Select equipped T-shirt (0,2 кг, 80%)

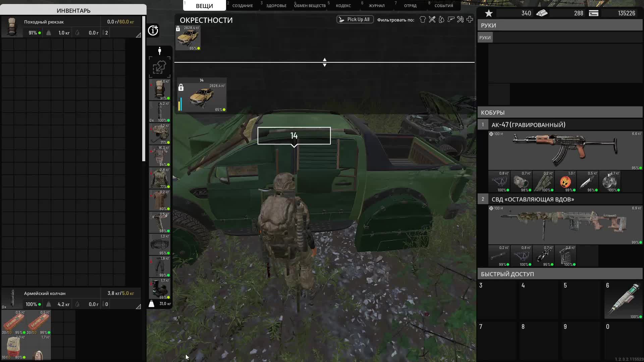160,200
